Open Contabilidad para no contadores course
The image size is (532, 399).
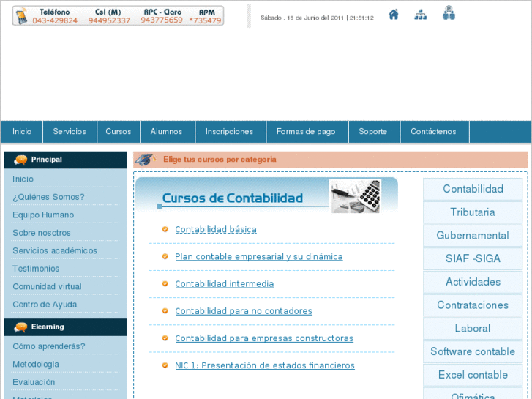point(244,311)
